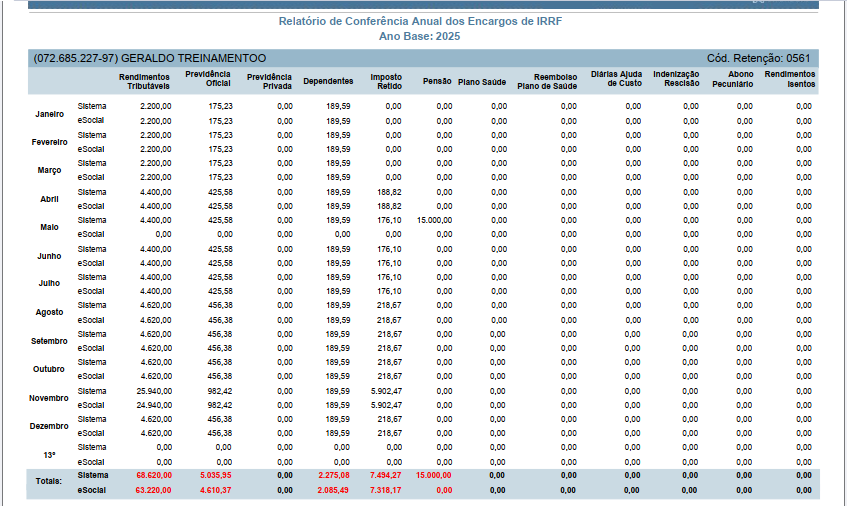Select the Totais row label

tap(49, 481)
